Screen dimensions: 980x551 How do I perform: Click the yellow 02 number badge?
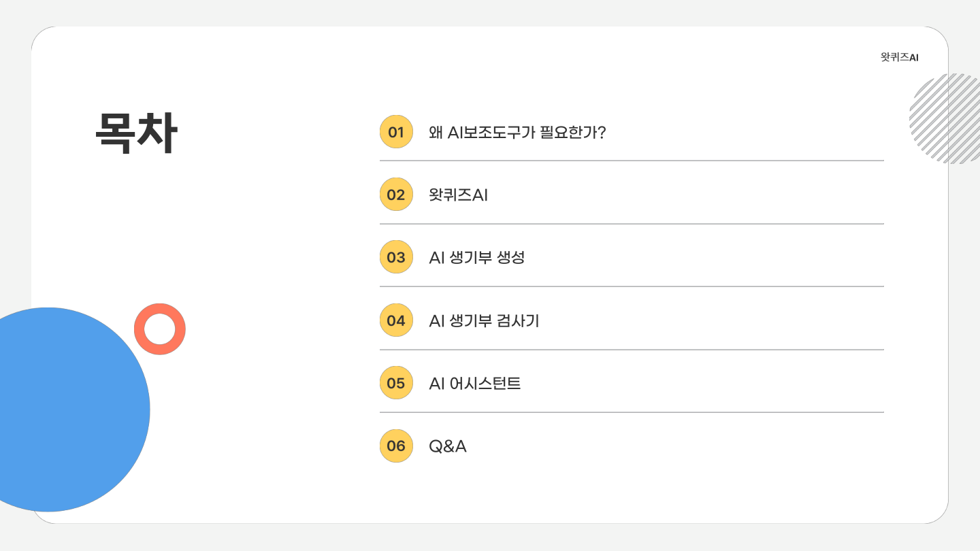pos(396,195)
